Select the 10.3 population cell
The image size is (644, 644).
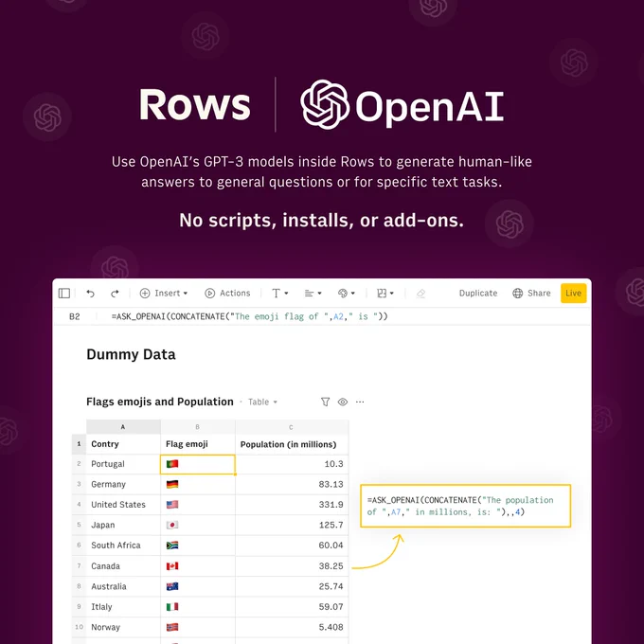[x=292, y=464]
